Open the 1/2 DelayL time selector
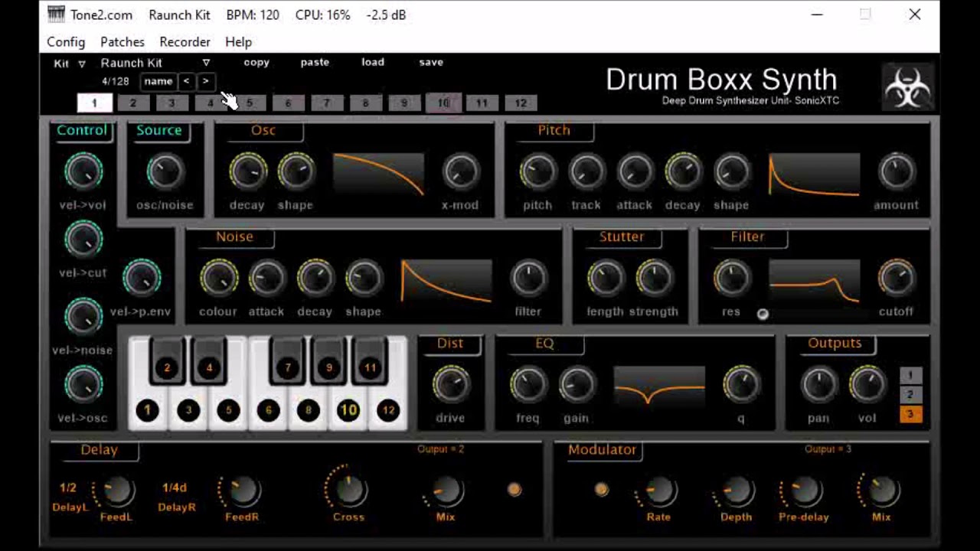980x551 pixels. pyautogui.click(x=68, y=487)
